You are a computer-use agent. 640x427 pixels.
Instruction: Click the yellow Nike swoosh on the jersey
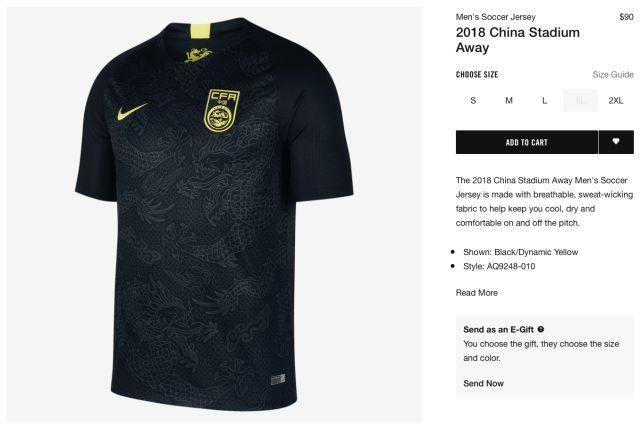(132, 111)
